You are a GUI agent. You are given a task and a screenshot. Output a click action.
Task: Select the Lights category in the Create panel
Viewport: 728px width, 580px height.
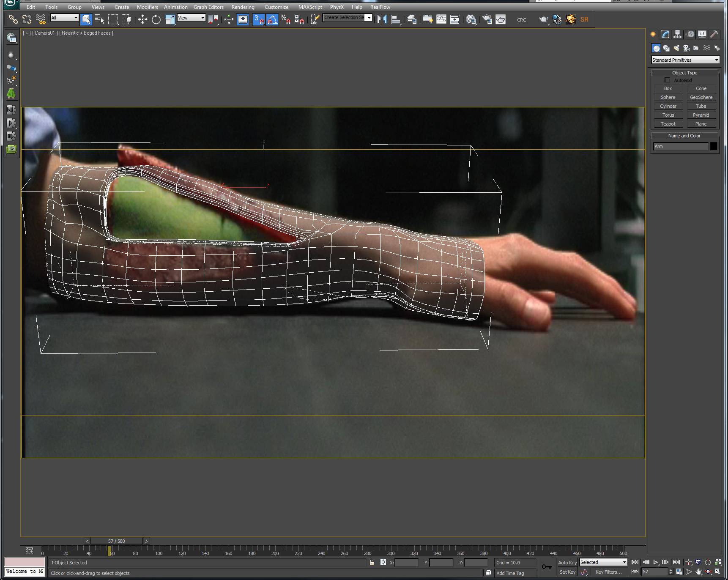pyautogui.click(x=676, y=48)
